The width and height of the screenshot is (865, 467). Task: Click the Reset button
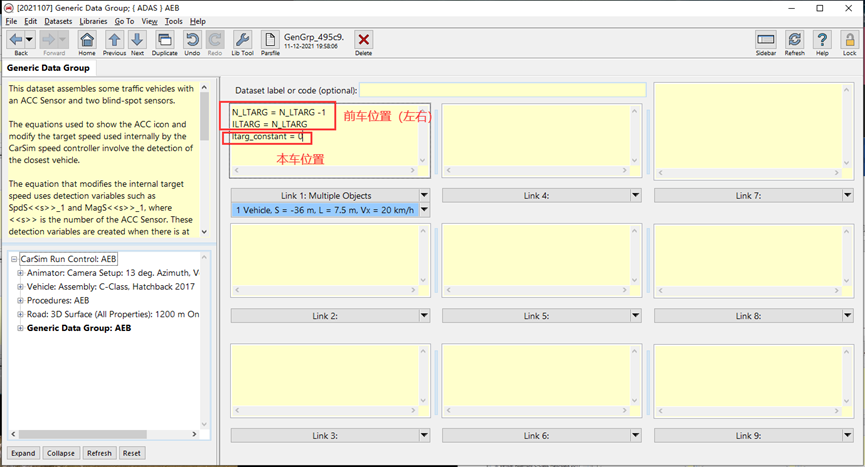pos(131,453)
